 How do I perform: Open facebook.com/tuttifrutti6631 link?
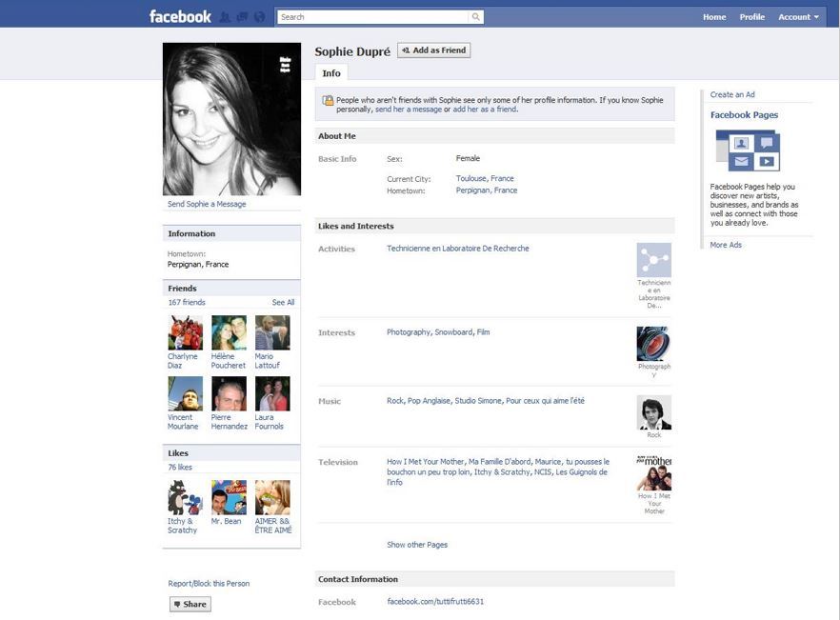pos(435,602)
